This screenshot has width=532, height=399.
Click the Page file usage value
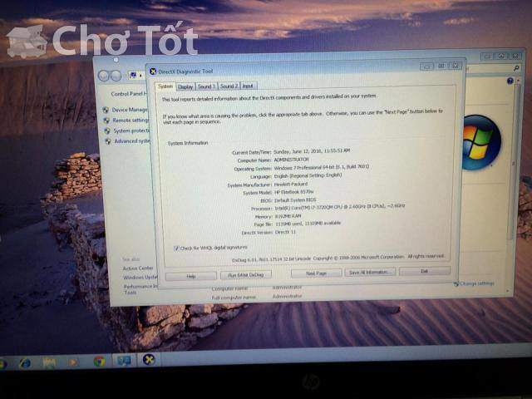coord(308,224)
